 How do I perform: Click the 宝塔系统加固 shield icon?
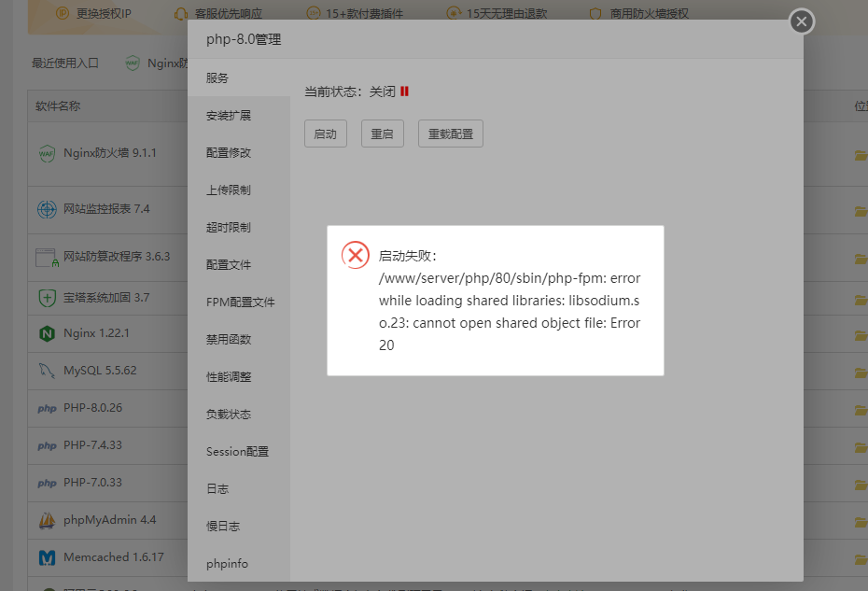click(x=47, y=298)
